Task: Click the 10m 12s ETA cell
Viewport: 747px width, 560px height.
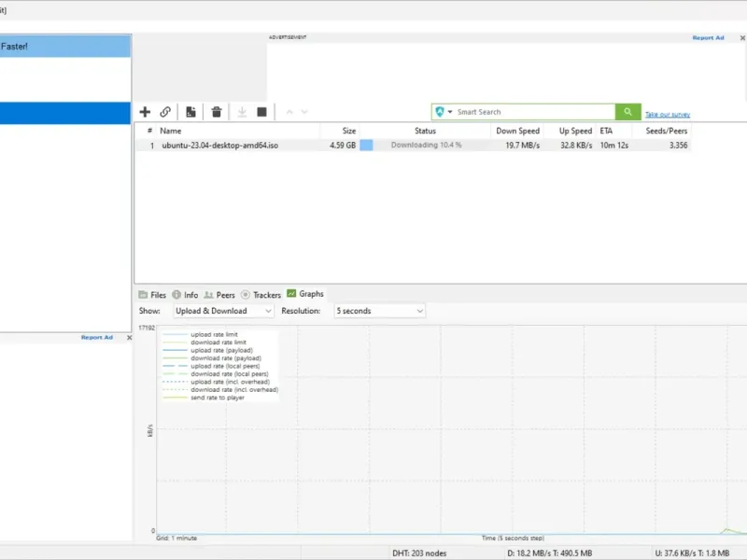Action: click(x=613, y=146)
